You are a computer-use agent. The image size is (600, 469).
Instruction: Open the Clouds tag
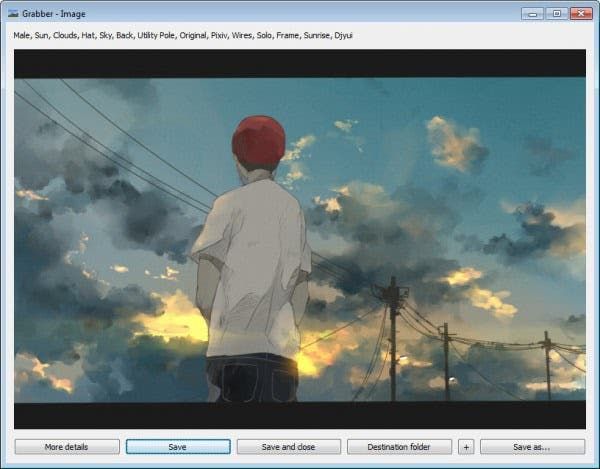pyautogui.click(x=65, y=35)
